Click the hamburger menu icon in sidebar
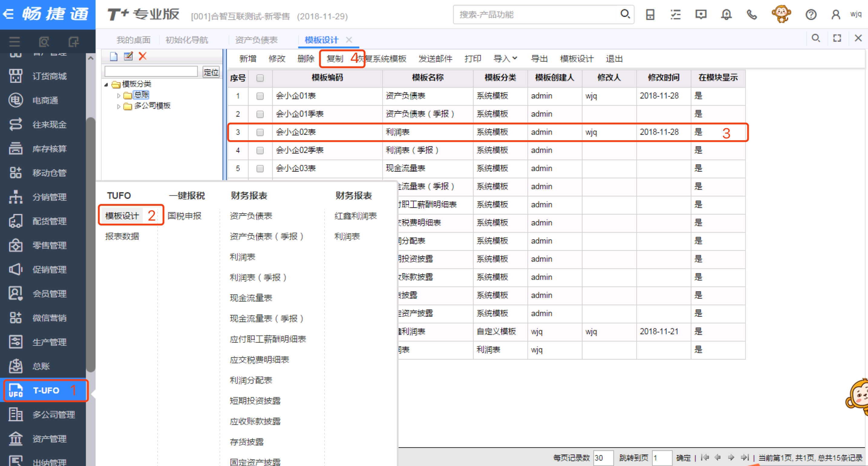Screen dimensions: 868x466 click(x=15, y=41)
